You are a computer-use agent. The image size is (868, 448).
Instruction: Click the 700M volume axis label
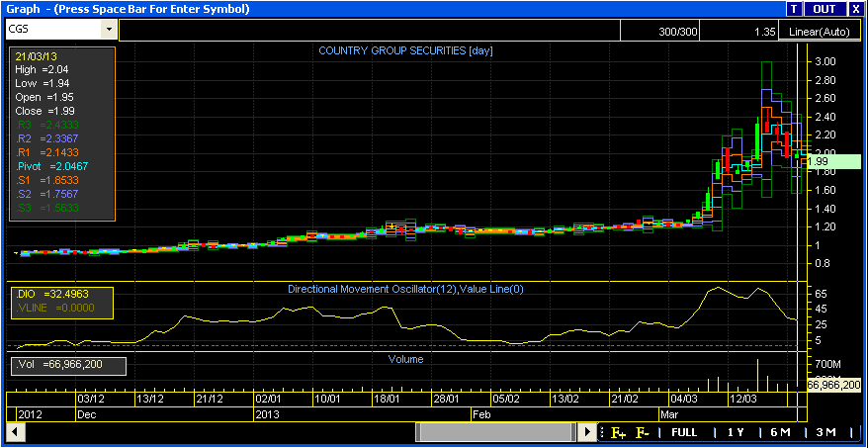828,364
